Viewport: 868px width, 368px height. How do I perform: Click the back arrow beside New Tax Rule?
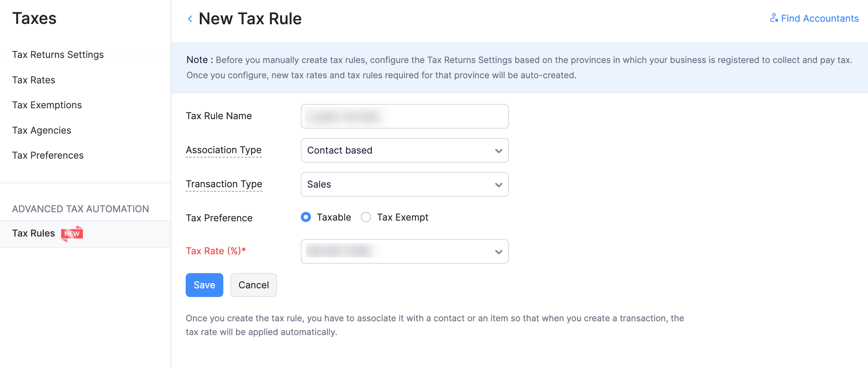(190, 18)
